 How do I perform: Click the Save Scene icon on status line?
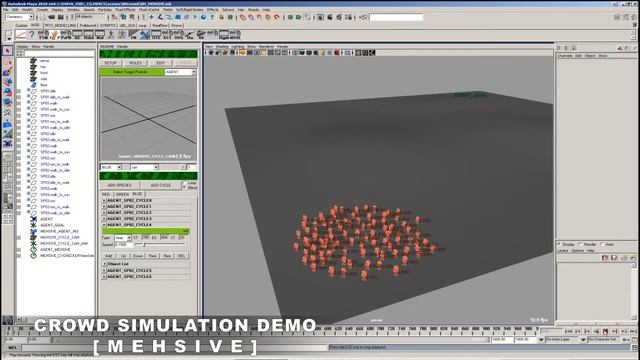pyautogui.click(x=60, y=17)
